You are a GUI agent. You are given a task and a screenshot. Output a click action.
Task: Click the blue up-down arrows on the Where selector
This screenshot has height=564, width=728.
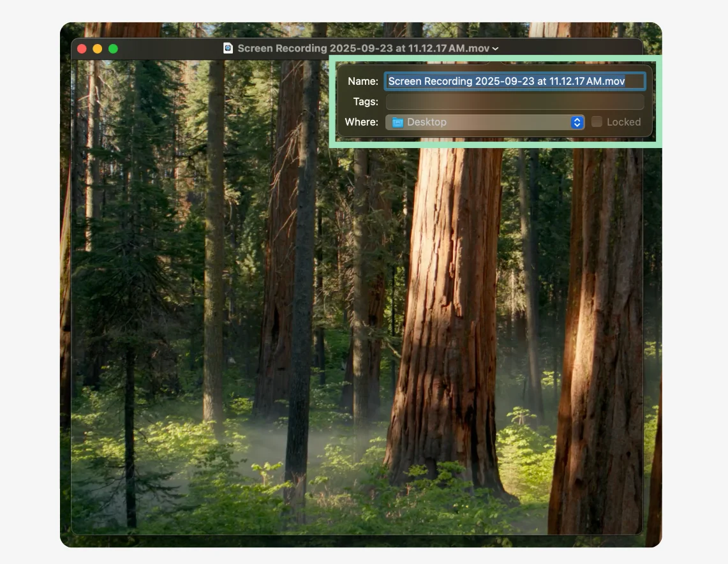tap(576, 122)
